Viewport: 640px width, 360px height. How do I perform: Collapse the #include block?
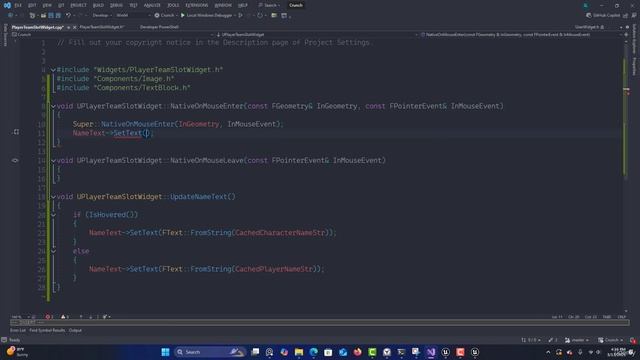pyautogui.click(x=53, y=70)
